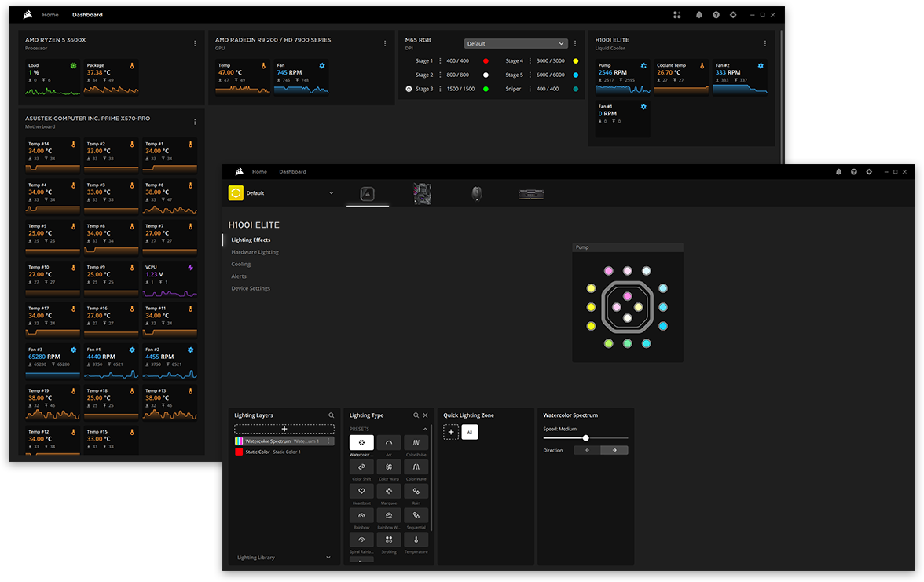Image resolution: width=924 pixels, height=582 pixels.
Task: Open AMD Ryzen 5 3600X card menu
Action: tap(195, 44)
